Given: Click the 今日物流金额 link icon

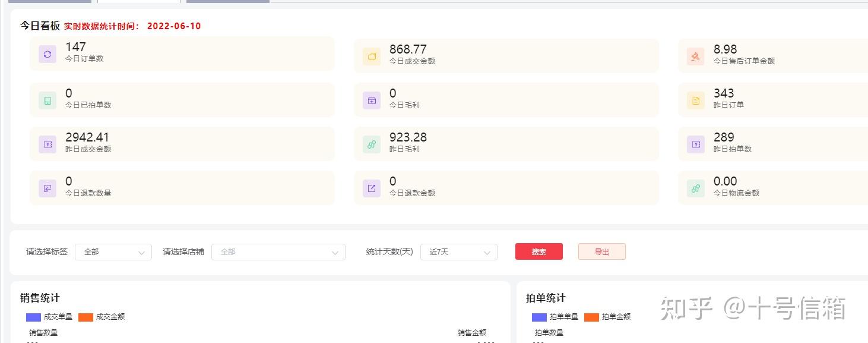Looking at the screenshot, I should [696, 188].
